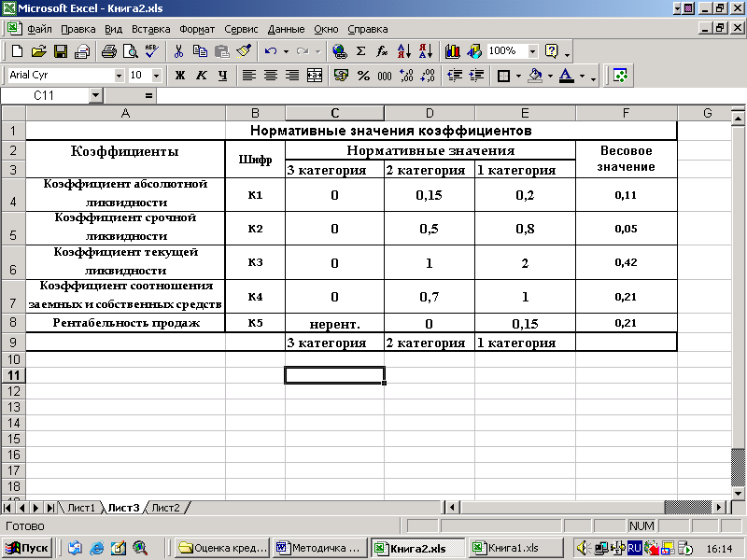Align text right

point(292,76)
